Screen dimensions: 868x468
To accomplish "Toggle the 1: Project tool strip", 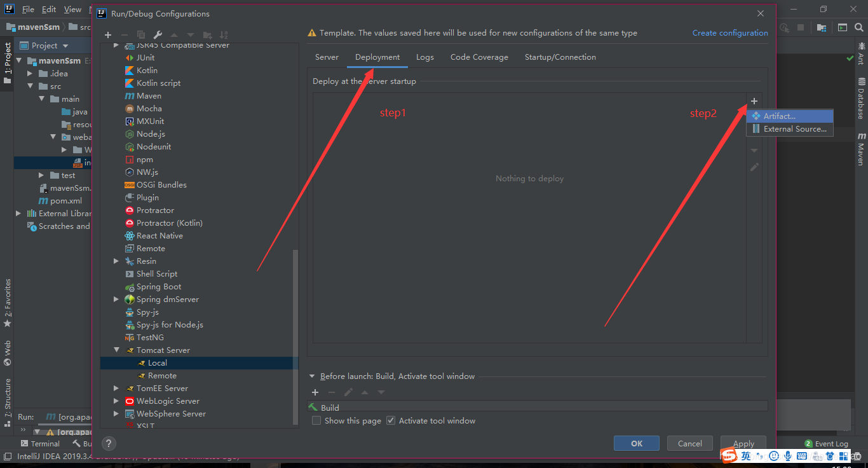I will pyautogui.click(x=8, y=62).
